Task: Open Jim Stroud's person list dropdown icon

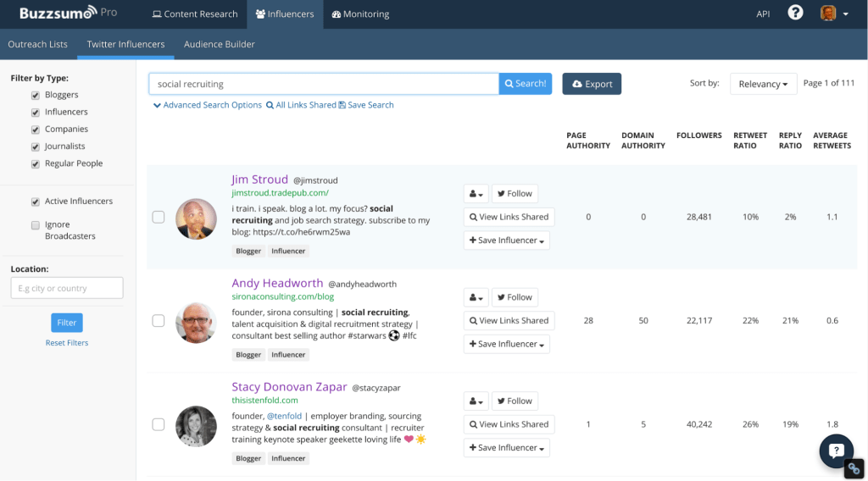Action: pos(476,194)
